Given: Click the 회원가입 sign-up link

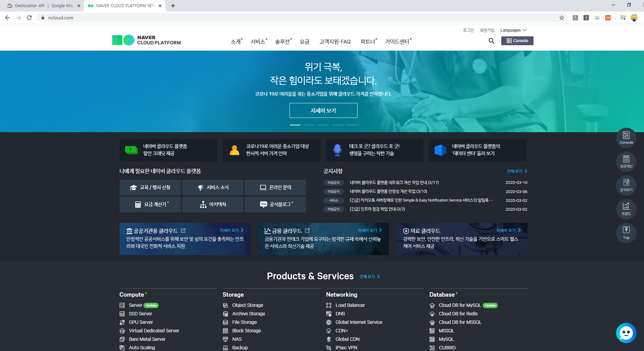Looking at the screenshot, I should coord(487,30).
